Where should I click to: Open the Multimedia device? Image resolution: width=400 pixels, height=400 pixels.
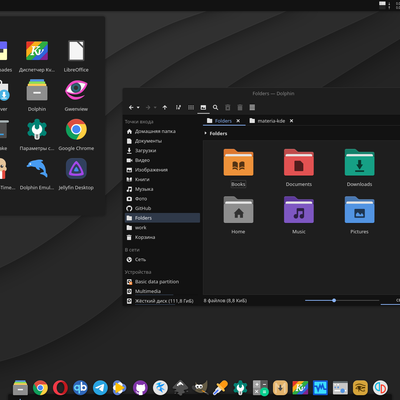pos(162,291)
